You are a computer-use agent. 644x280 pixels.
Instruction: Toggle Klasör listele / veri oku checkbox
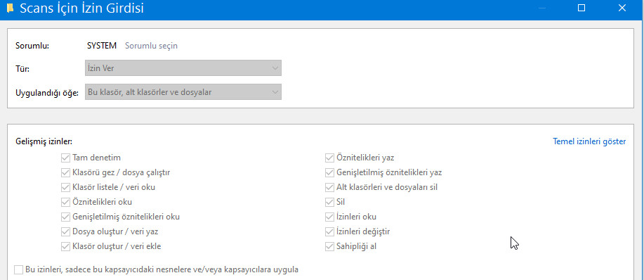pos(65,188)
